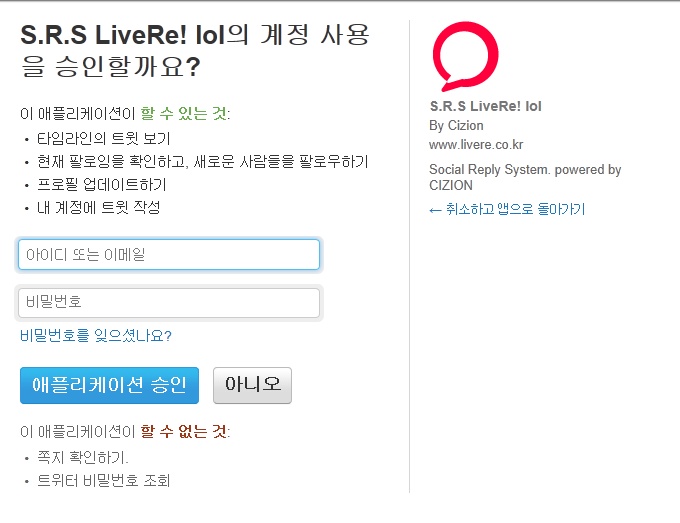680x523 pixels.
Task: Select the 트위터 비밀번호 조회 restriction item
Action: click(104, 481)
